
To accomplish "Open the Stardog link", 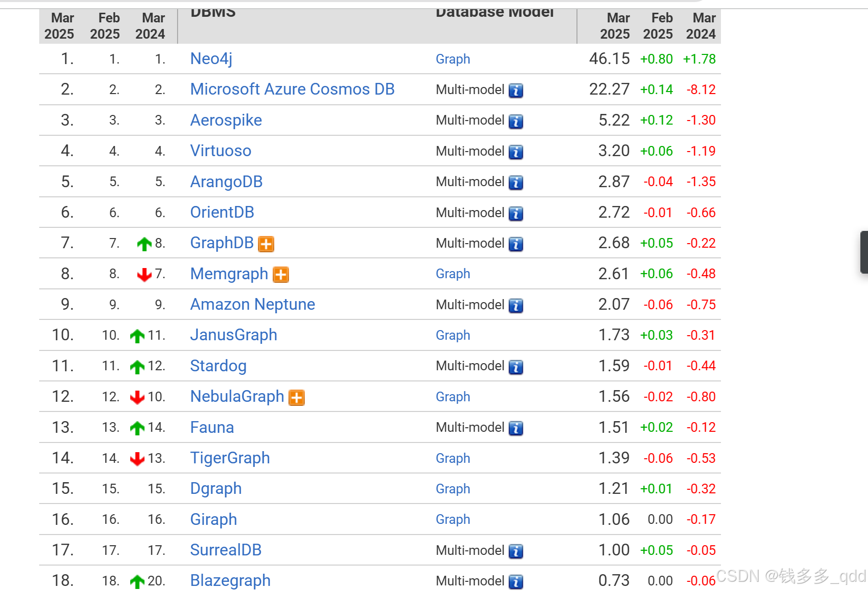I will click(x=218, y=366).
